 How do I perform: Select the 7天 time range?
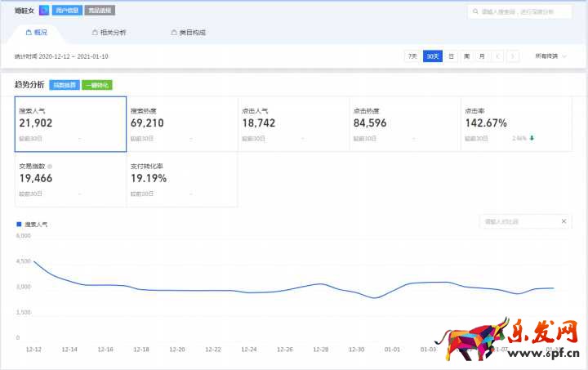412,56
